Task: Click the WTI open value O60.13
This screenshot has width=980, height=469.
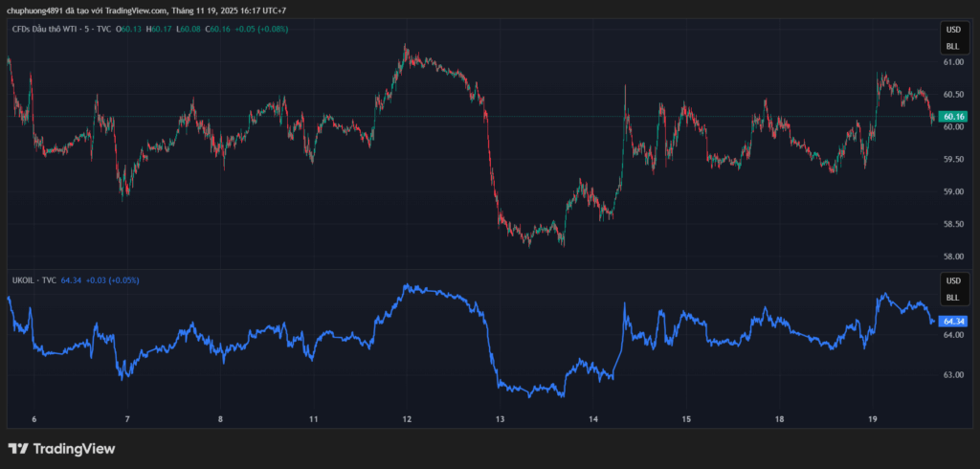Action: click(x=129, y=29)
